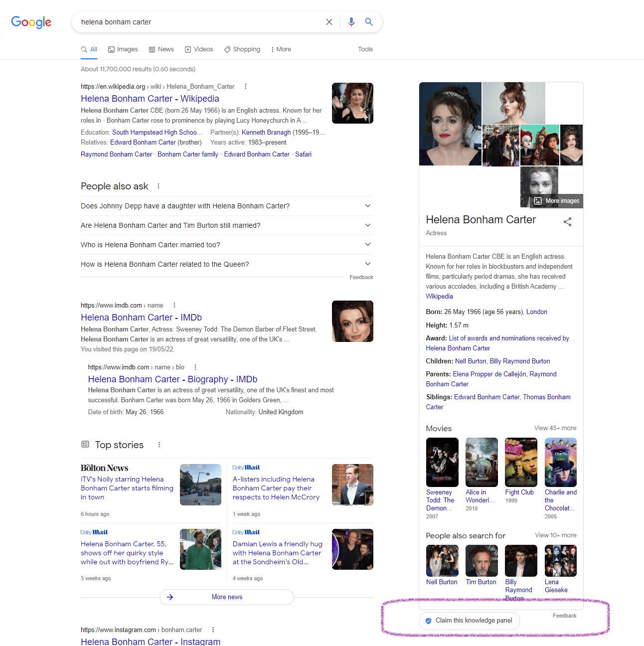Clear the search box with the X icon
The height and width of the screenshot is (646, 644).
(329, 22)
